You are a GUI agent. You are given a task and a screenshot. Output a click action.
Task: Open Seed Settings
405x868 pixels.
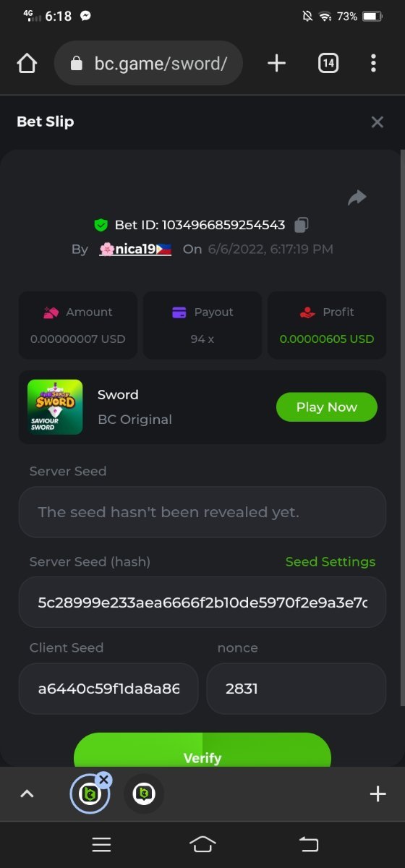[331, 562]
